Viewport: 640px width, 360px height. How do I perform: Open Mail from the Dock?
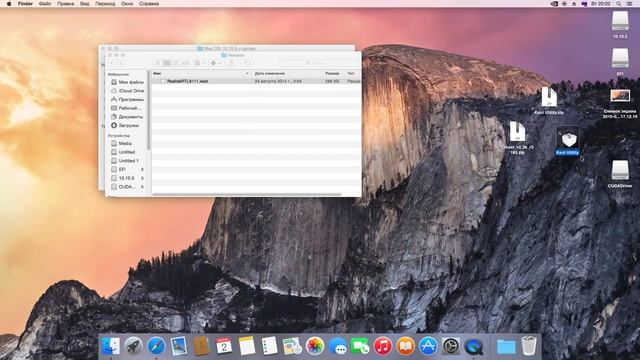tap(179, 346)
